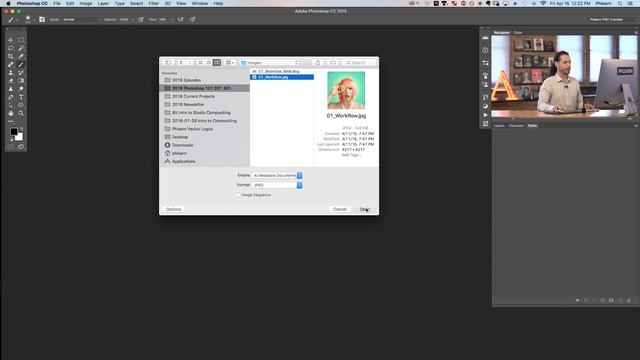Open the Actions panel play icon
Screen dimensions: 640x360
(485, 115)
